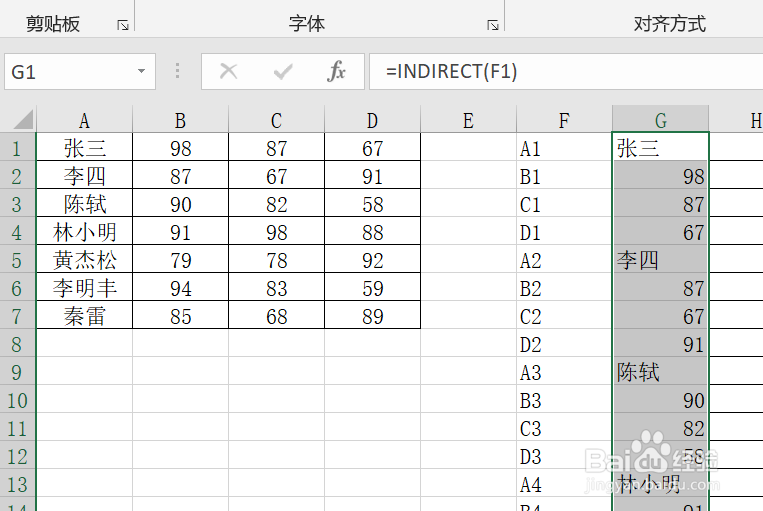Click the Cancel X formula button
Viewport: 763px width, 511px height.
(x=228, y=72)
